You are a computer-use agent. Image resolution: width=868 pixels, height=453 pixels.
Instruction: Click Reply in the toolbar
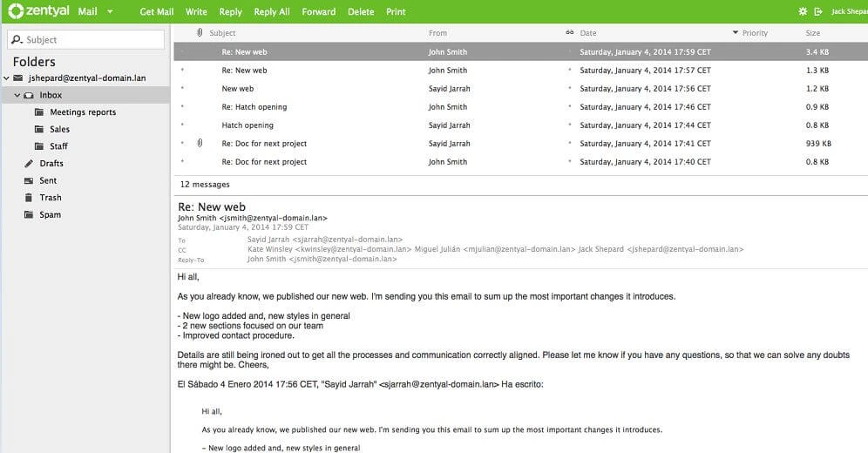pyautogui.click(x=230, y=11)
